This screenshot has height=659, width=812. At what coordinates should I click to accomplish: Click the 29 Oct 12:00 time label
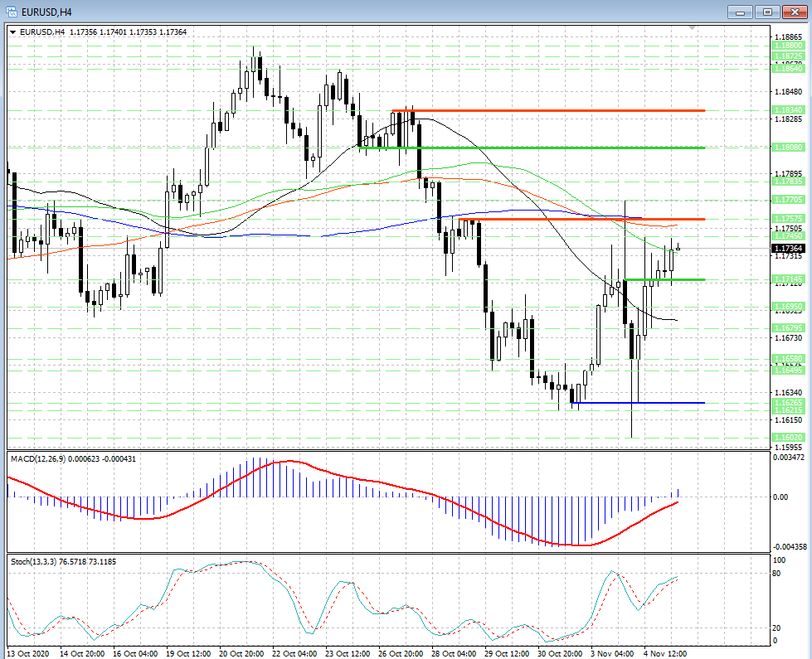pyautogui.click(x=507, y=653)
